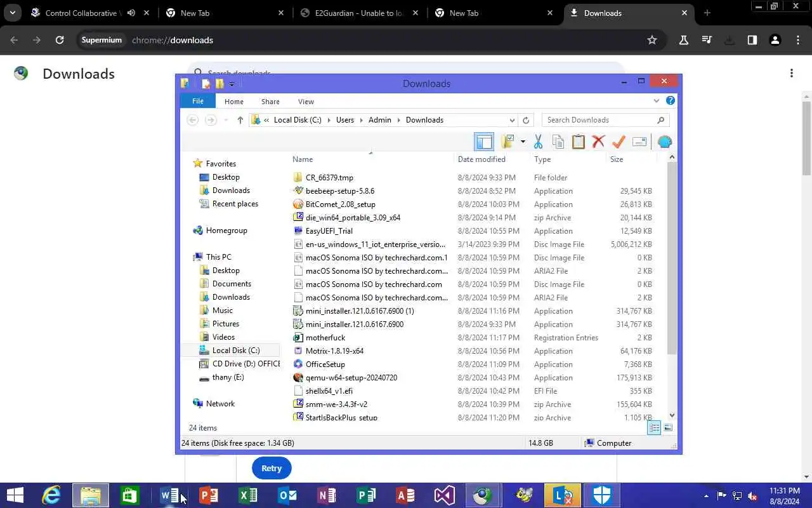812x508 pixels.
Task: Open Word from the taskbar
Action: pos(170,495)
